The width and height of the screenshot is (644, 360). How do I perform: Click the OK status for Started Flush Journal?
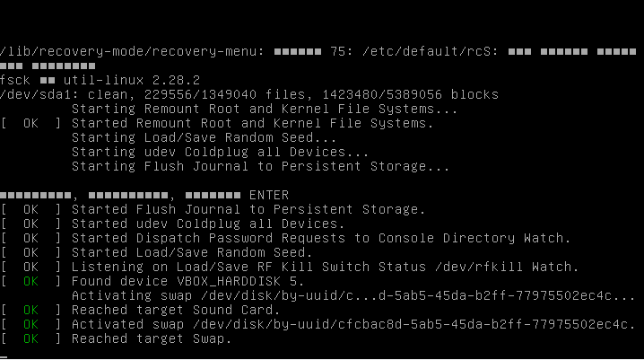click(30, 209)
